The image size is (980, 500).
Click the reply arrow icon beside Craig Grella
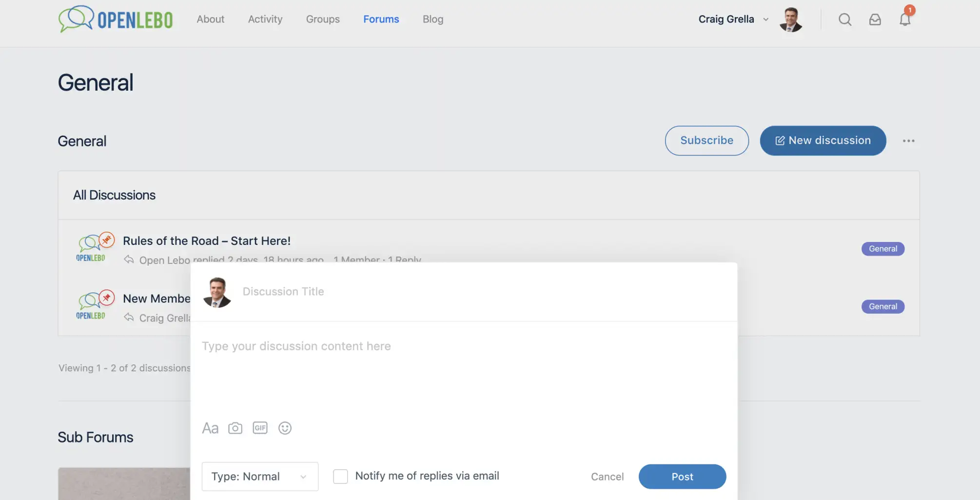click(x=129, y=318)
